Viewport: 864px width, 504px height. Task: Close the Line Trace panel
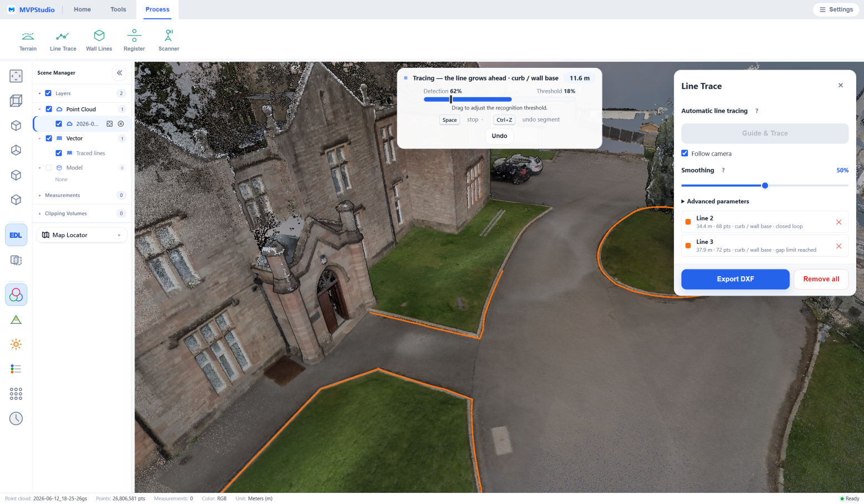[x=841, y=86]
